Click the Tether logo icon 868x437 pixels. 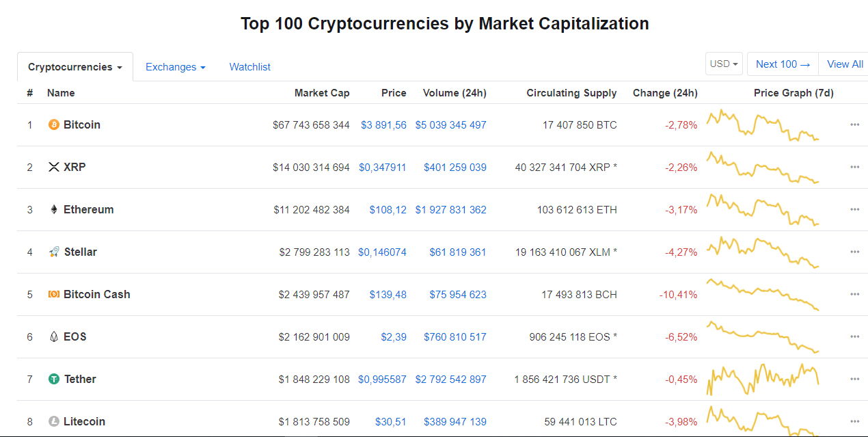[54, 379]
